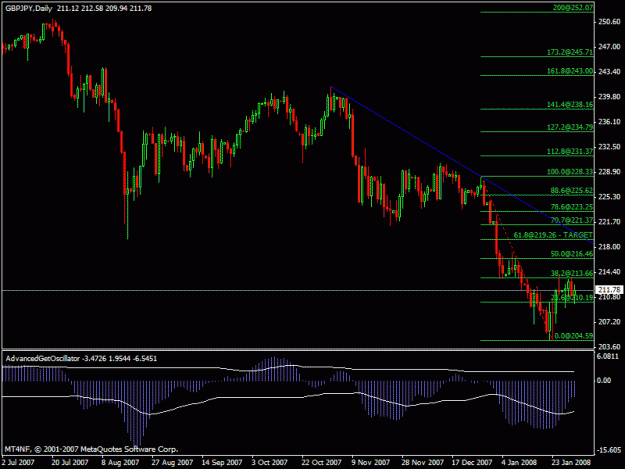Click the GBPJPY,Daily chart title text
Screen dimensions: 625x469
pyautogui.click(x=29, y=8)
